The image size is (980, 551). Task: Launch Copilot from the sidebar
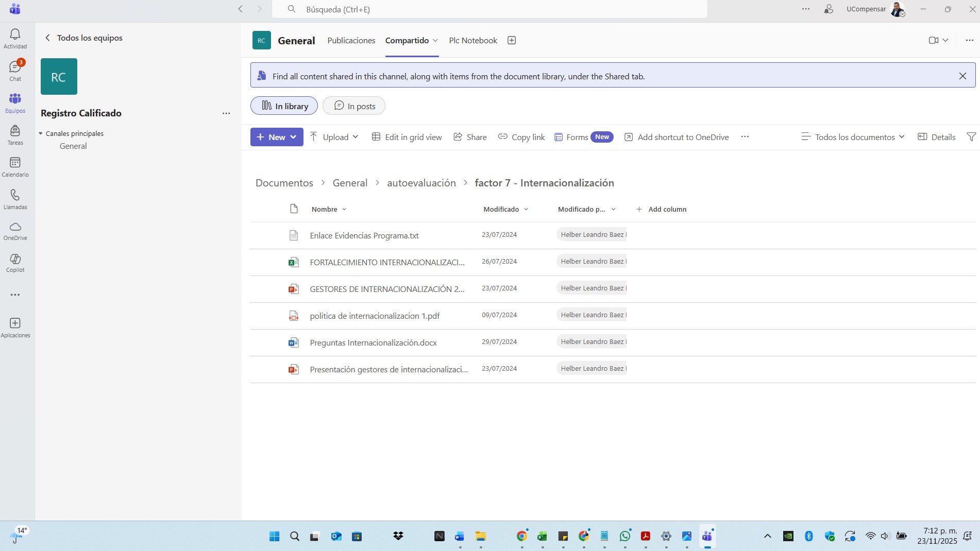point(15,263)
